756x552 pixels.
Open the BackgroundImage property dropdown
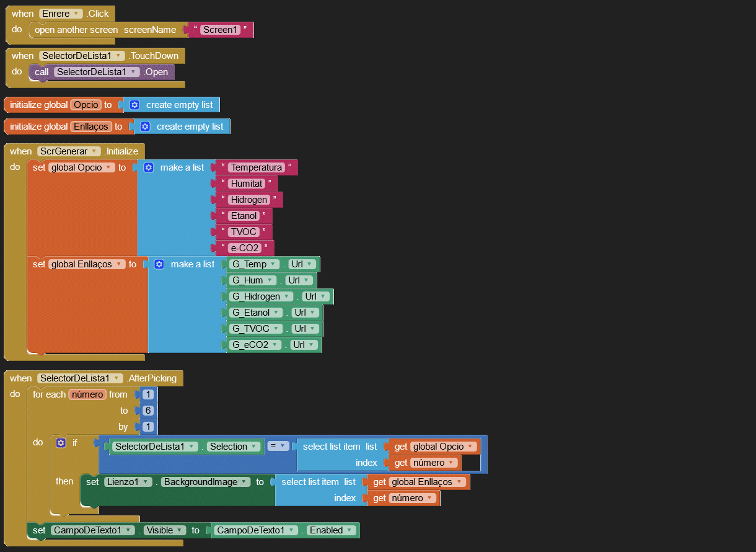[245, 482]
